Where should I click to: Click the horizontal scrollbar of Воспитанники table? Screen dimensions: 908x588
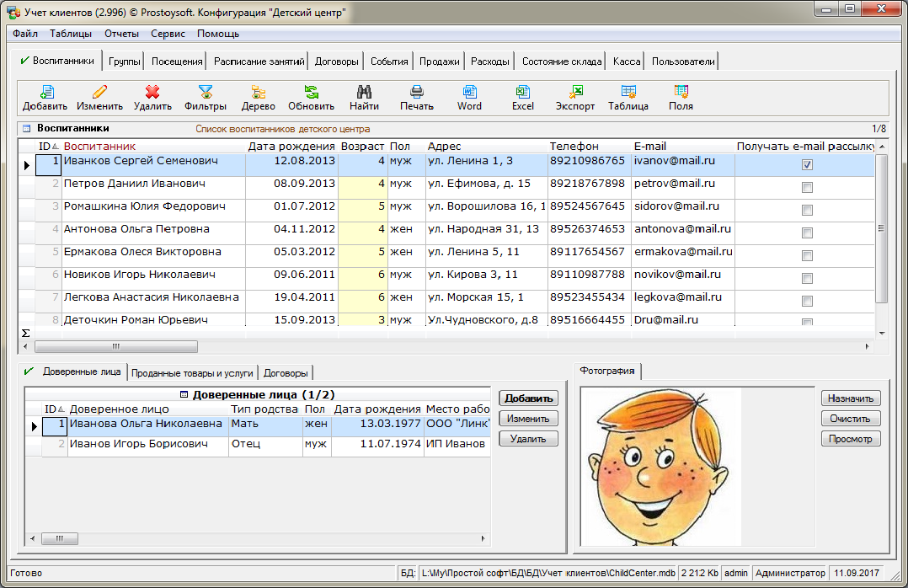[116, 346]
